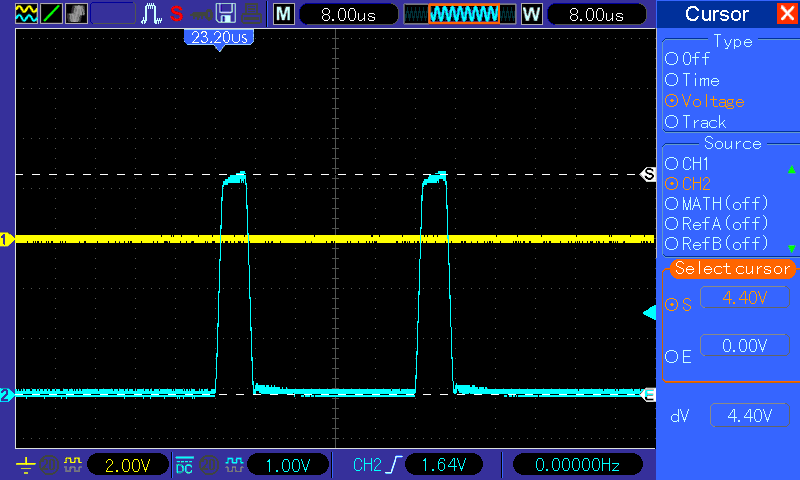This screenshot has height=480, width=800.
Task: Click the CH2 trigger source label
Action: pos(367,465)
